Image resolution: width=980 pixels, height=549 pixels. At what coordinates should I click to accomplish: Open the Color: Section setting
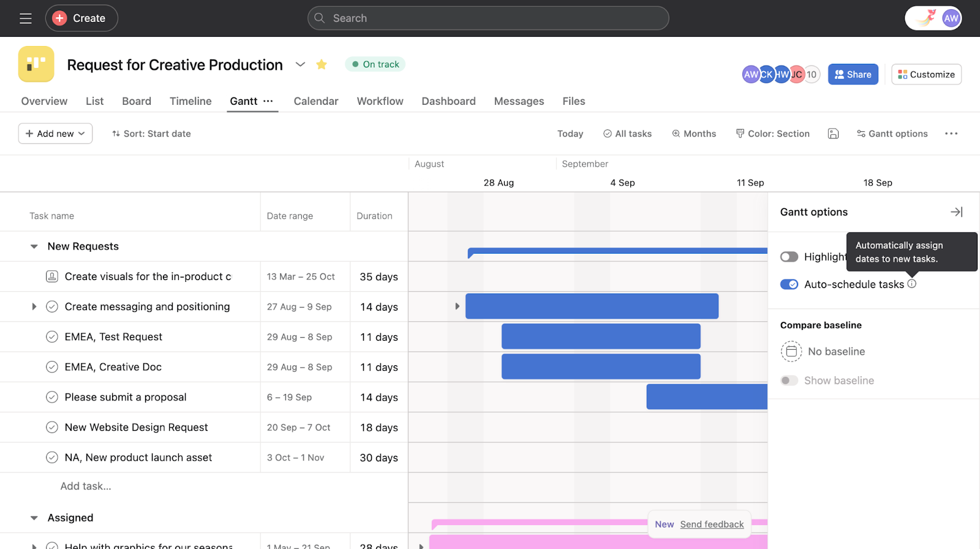click(x=772, y=134)
